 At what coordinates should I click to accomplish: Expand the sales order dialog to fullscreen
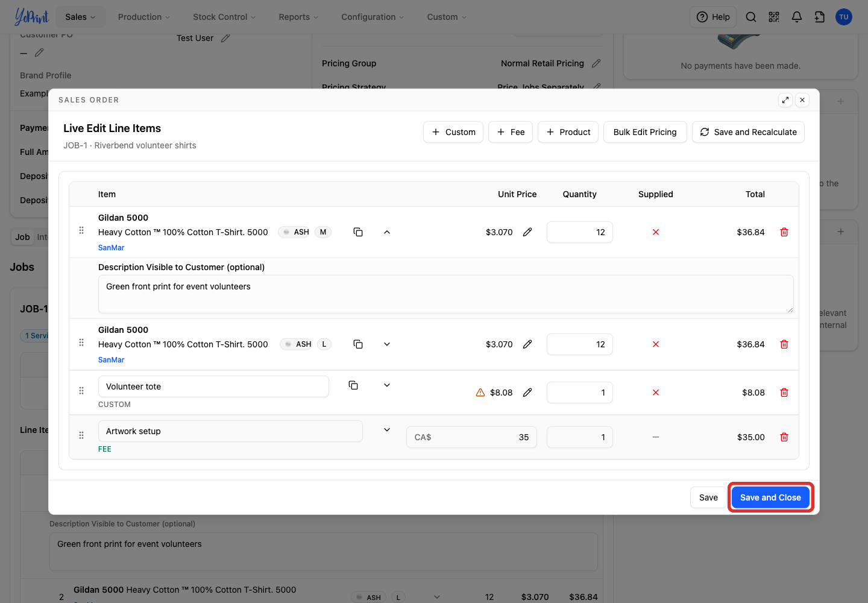pos(785,100)
